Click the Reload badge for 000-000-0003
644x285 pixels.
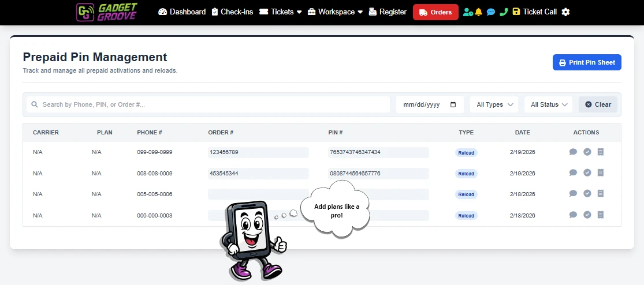[x=466, y=216]
